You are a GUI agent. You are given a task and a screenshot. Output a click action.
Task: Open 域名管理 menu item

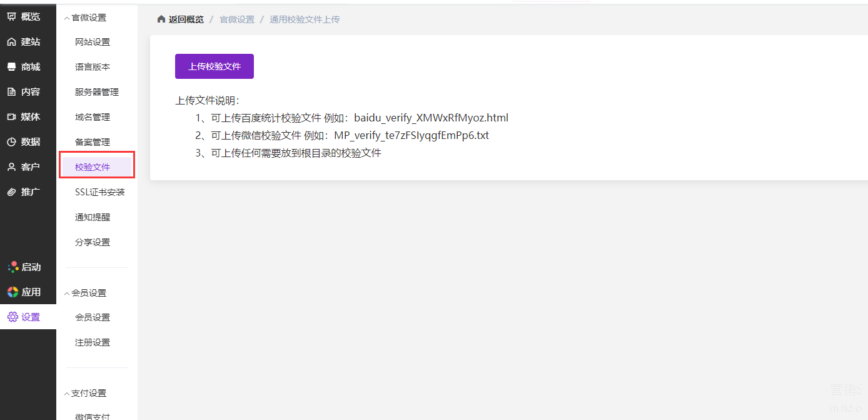(x=92, y=117)
